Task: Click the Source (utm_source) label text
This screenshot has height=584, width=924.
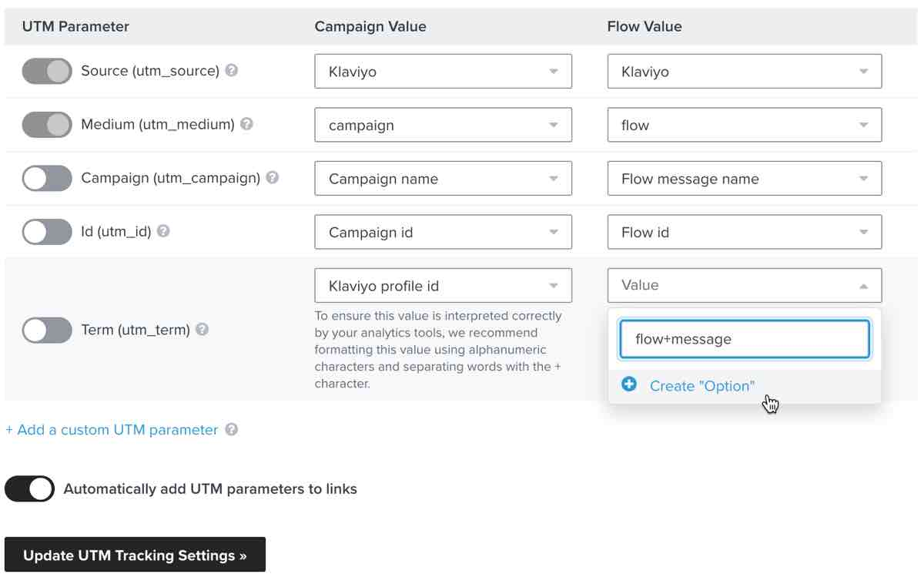Action: click(x=150, y=70)
